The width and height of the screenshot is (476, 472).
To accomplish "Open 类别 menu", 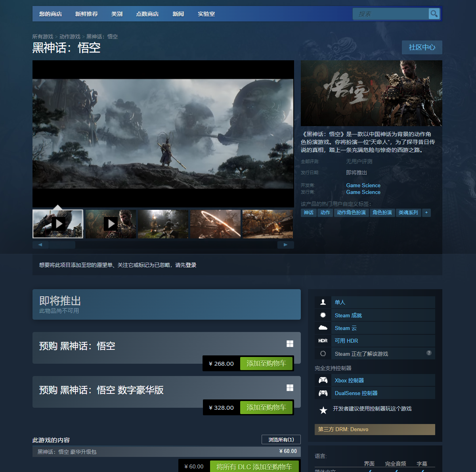I will [117, 14].
